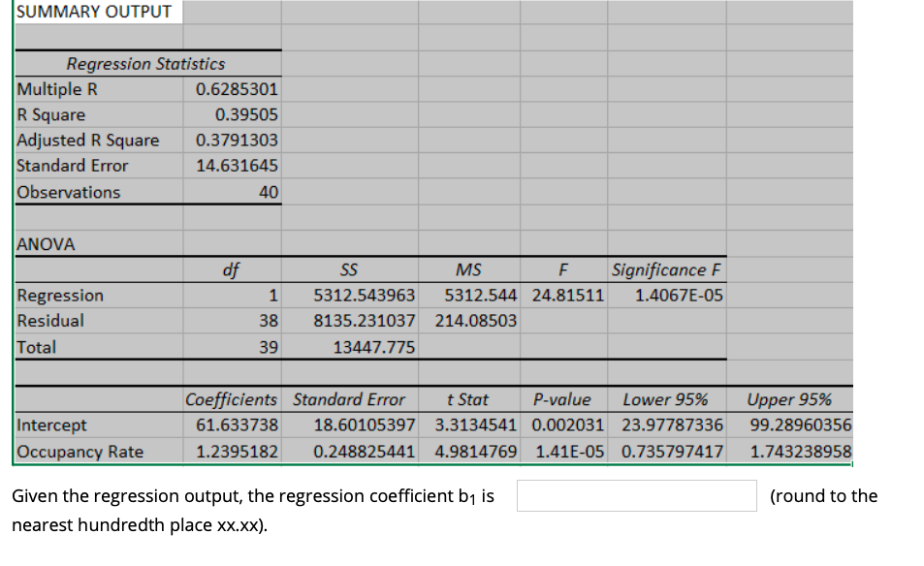This screenshot has height=566, width=924.
Task: Select the Intercept coefficient 61.633738
Action: (x=242, y=424)
